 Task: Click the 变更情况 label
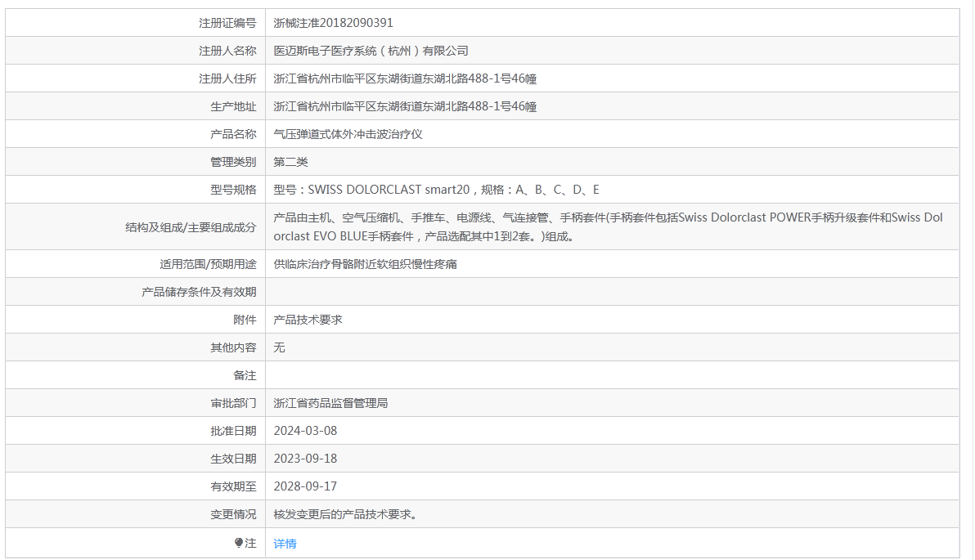pyautogui.click(x=233, y=515)
